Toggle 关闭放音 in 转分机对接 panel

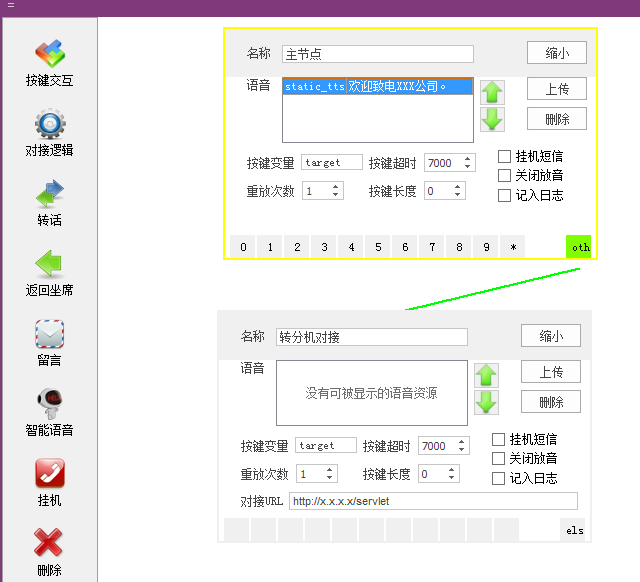coord(498,459)
